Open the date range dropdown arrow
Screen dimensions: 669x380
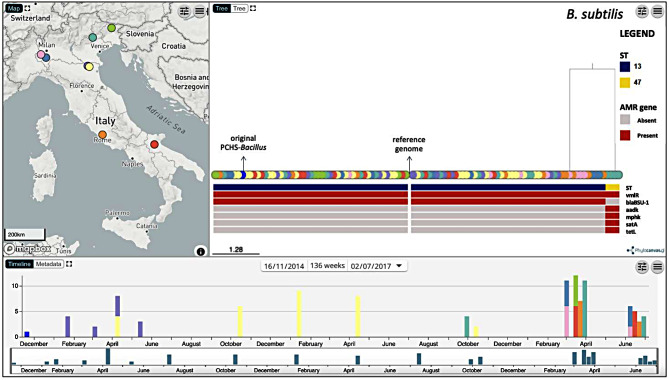tap(399, 266)
